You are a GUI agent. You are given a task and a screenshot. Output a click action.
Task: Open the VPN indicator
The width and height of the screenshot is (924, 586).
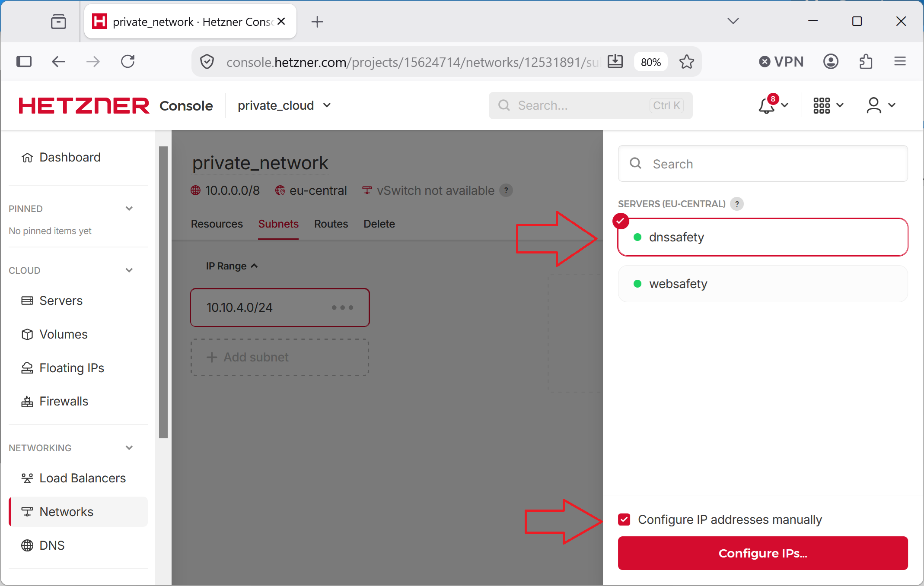pos(781,62)
